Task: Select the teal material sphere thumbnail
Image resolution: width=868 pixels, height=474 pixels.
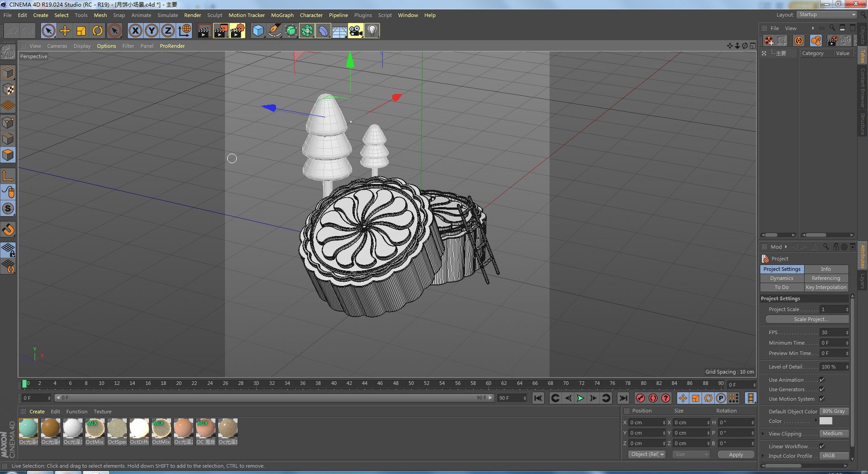Action: click(x=28, y=428)
